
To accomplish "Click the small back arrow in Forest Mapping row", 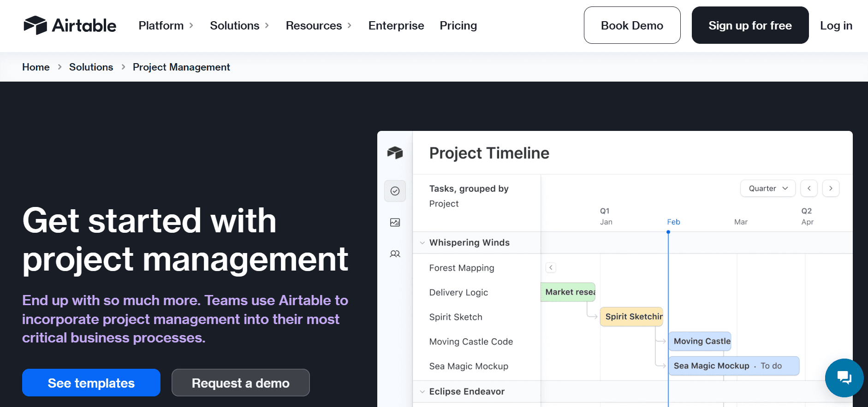I will 551,267.
